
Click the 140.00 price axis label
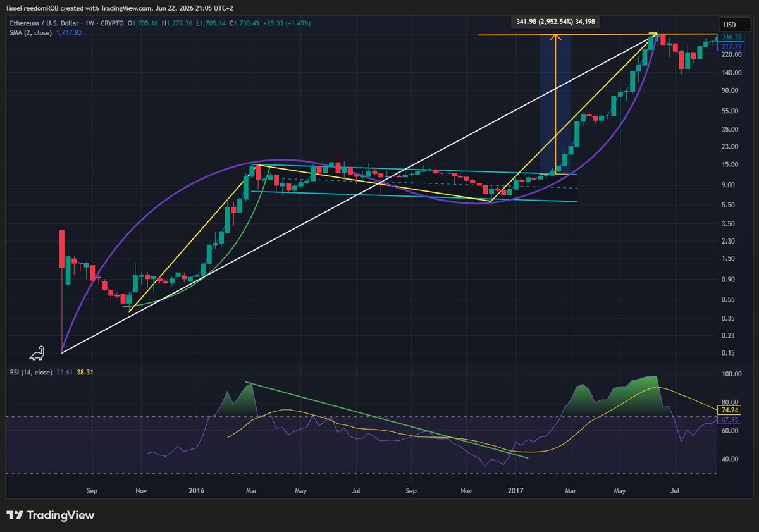(731, 73)
